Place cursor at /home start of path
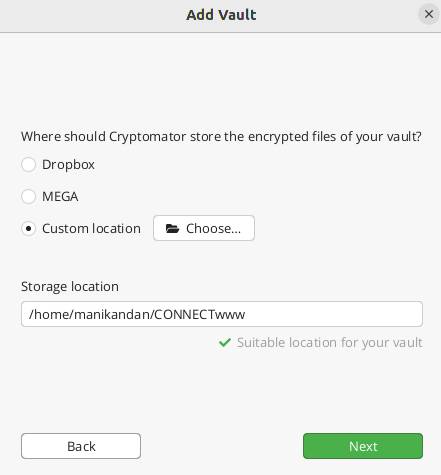The height and width of the screenshot is (475, 441). coord(29,314)
